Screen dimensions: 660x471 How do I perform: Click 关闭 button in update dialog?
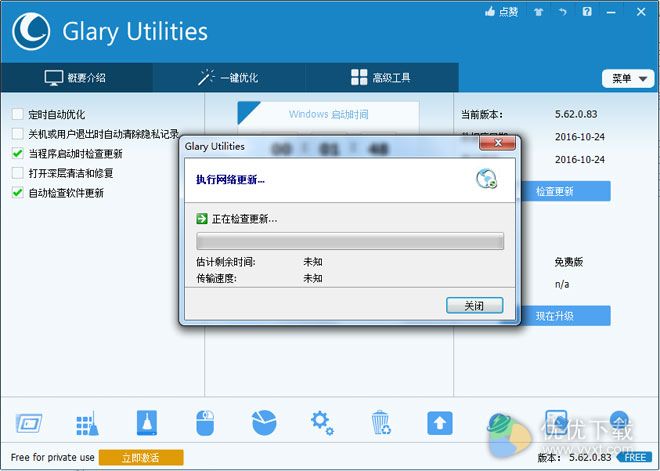(x=474, y=306)
